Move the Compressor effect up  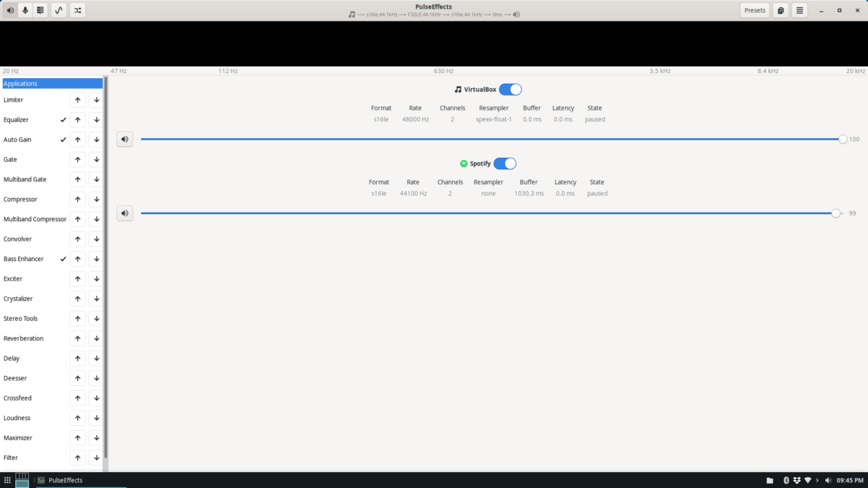[77, 199]
